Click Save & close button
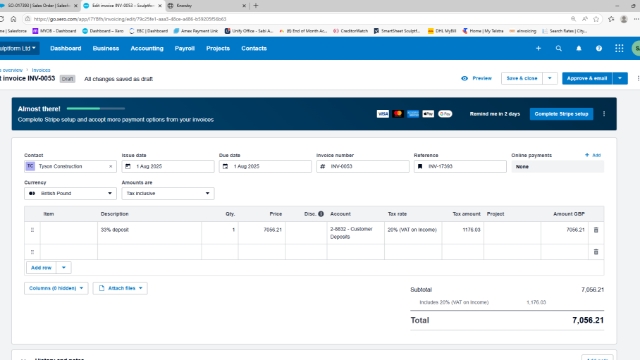This screenshot has width=640, height=360. tap(522, 78)
